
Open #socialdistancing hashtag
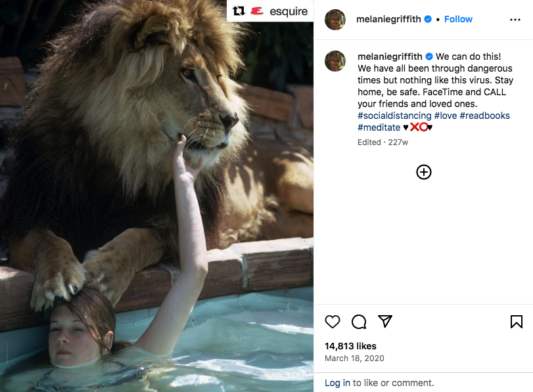pos(394,116)
